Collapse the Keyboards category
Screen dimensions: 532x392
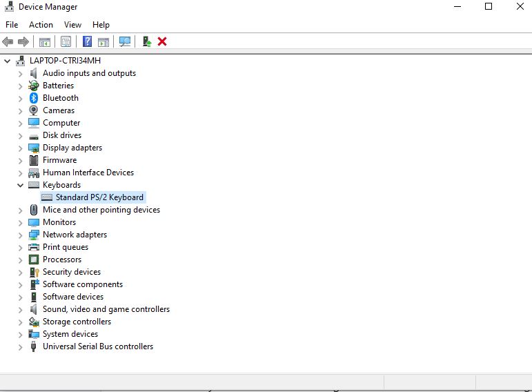pos(21,186)
